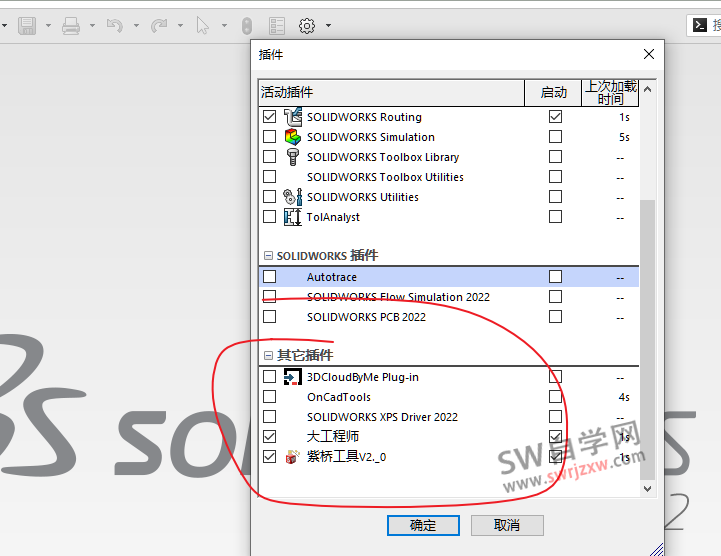
Task: Click the TolAnalyst plugin icon
Action: 292,217
